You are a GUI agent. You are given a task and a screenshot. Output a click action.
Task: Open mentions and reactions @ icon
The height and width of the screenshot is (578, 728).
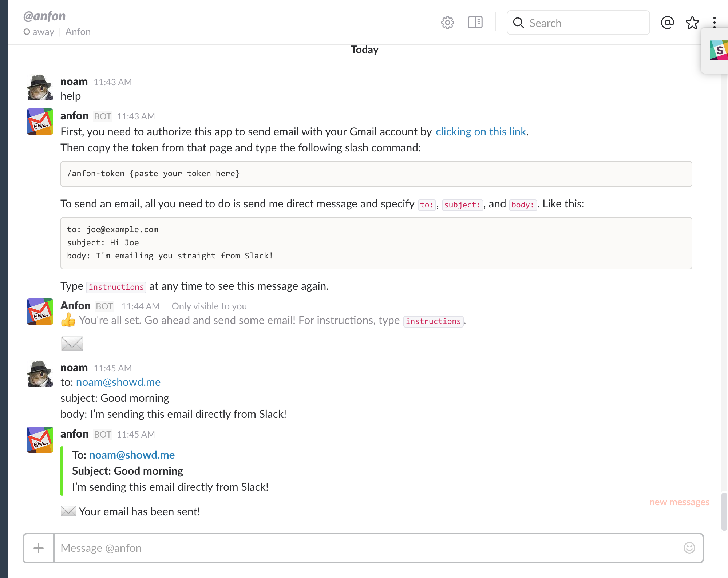click(667, 23)
